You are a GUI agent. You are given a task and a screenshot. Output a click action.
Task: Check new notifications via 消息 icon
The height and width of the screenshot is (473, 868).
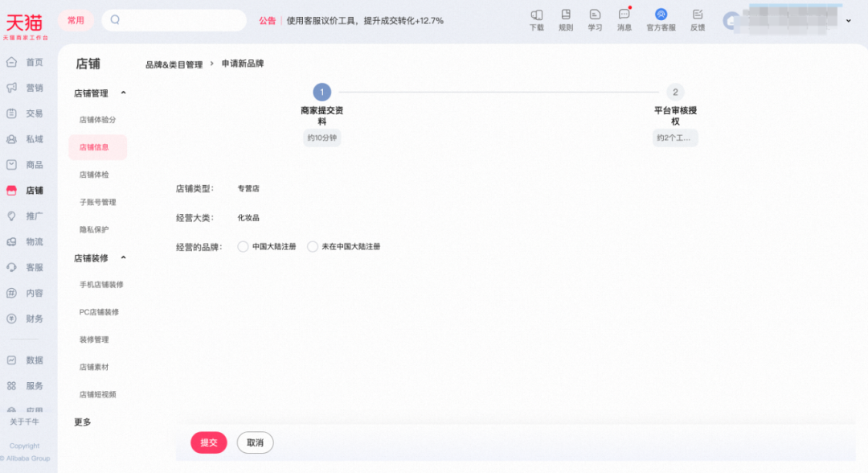click(624, 20)
